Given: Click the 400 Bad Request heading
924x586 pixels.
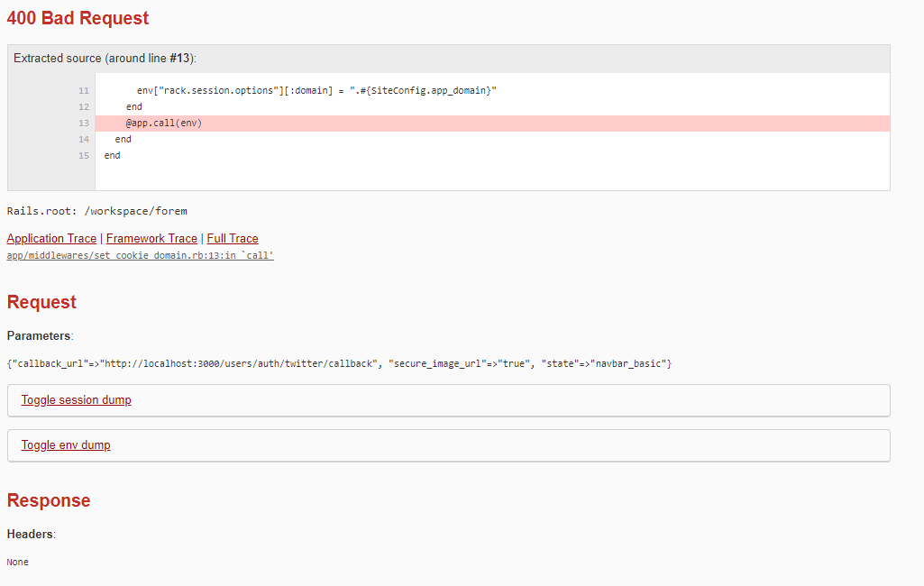Looking at the screenshot, I should coord(78,18).
